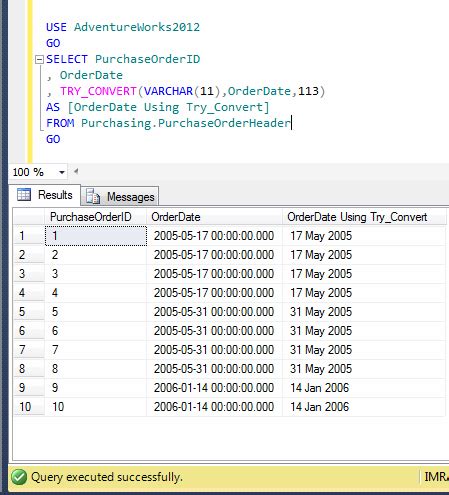This screenshot has width=449, height=495.
Task: Click TRY_CONVERT keyword in query editor
Action: click(x=98, y=91)
